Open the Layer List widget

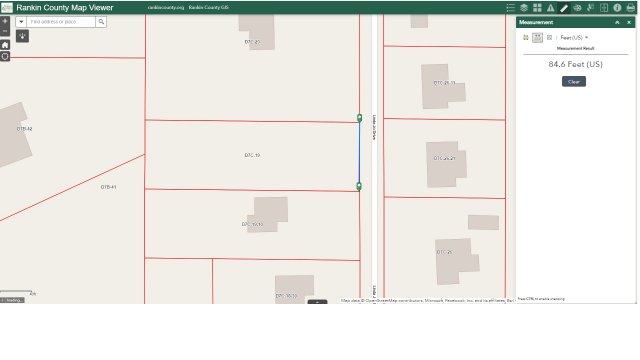[524, 8]
